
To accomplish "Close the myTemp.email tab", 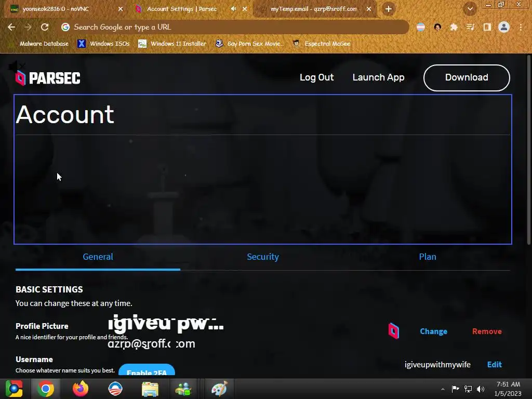I will coord(369,9).
